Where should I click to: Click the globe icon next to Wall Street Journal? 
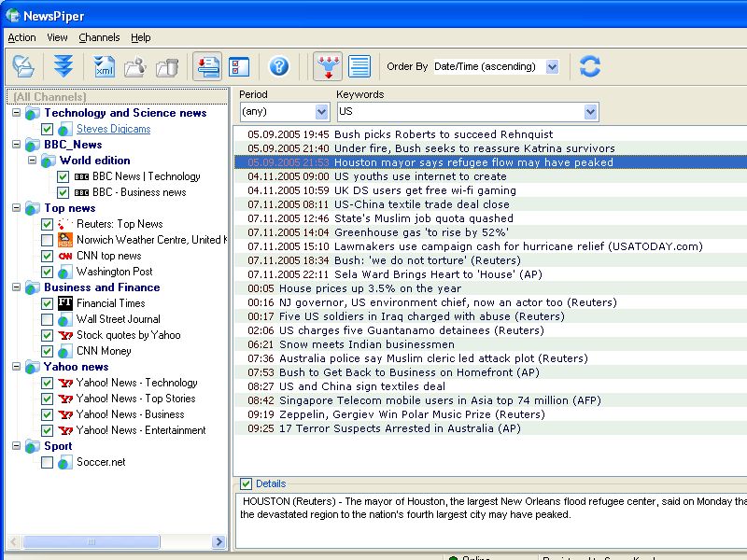[x=65, y=319]
